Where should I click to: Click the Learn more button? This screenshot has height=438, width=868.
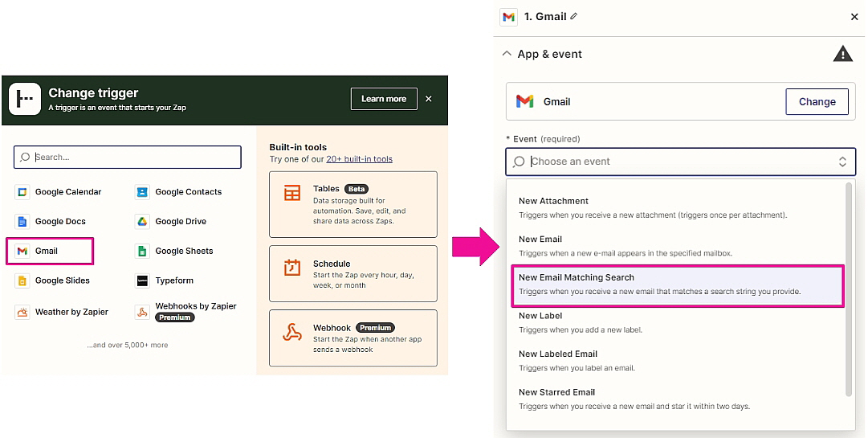click(384, 99)
